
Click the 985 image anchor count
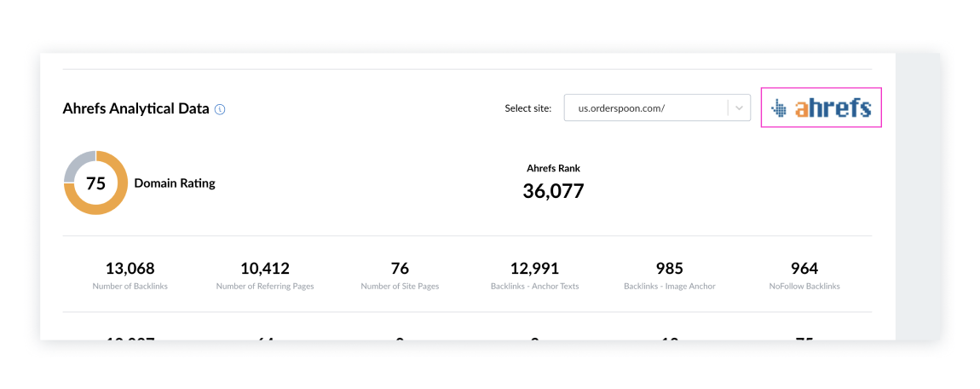[x=669, y=269]
